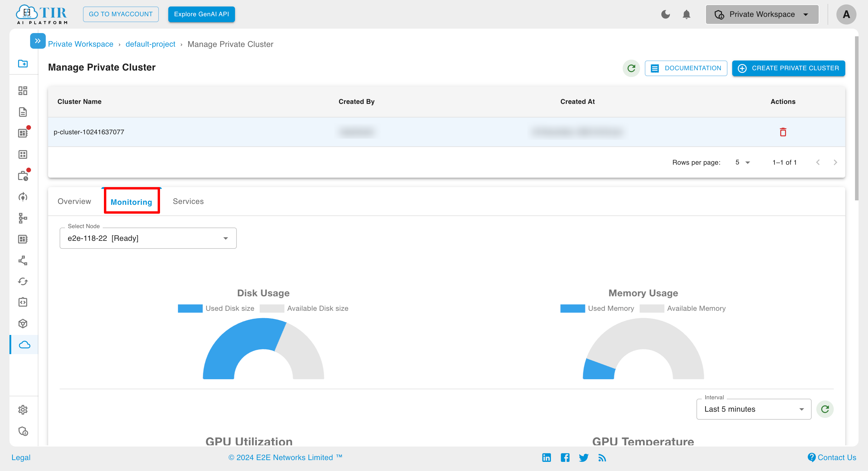Switch to the Monitoring tab
This screenshot has width=868, height=471.
coord(131,202)
